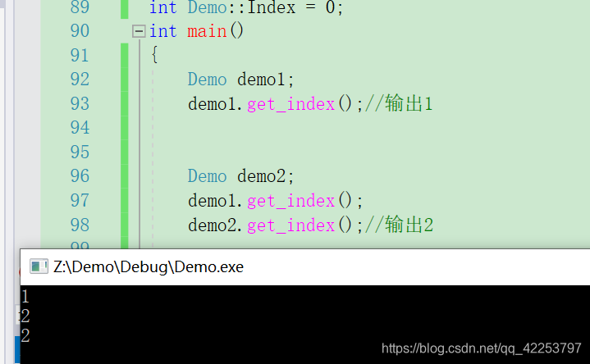The height and width of the screenshot is (364, 590).
Task: Click line number 92 in the gutter
Action: point(80,80)
